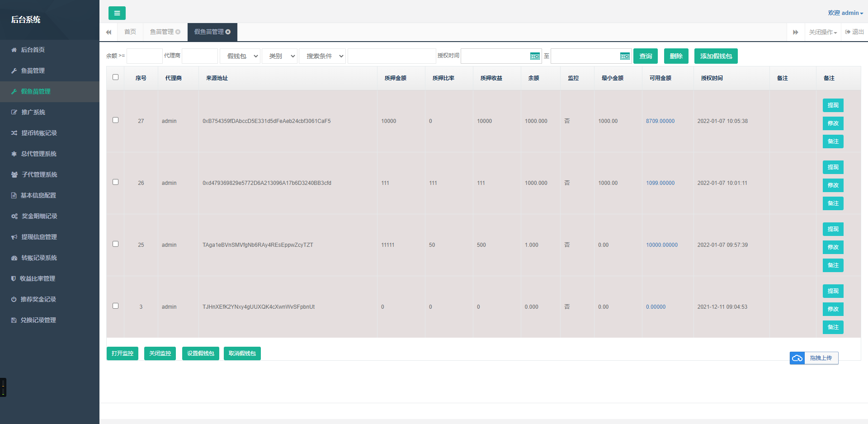The width and height of the screenshot is (868, 424).
Task: Switch to the 首页 tab
Action: 130,32
